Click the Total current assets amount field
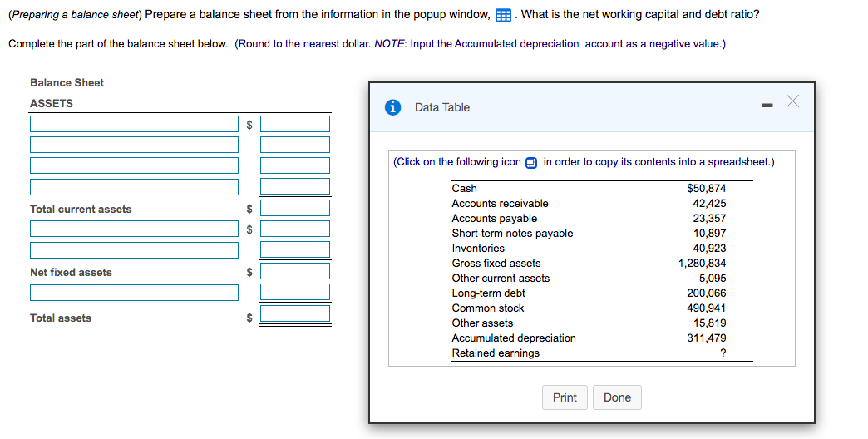 point(295,208)
